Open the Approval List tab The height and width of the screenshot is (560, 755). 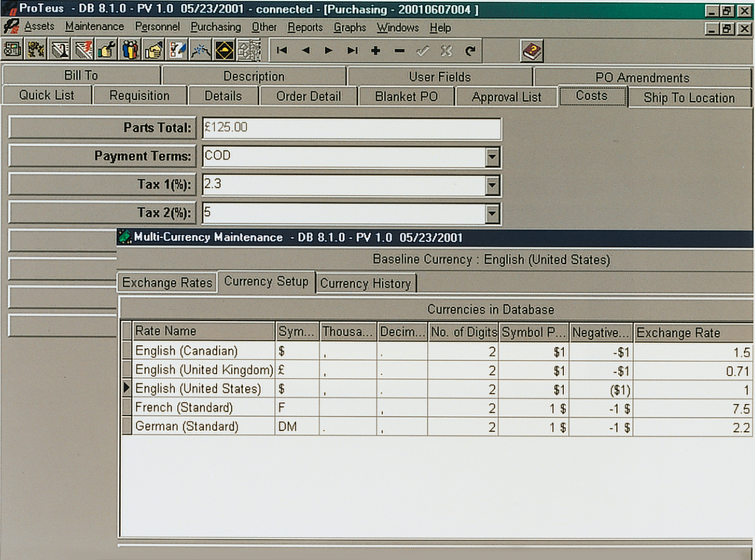click(x=506, y=97)
